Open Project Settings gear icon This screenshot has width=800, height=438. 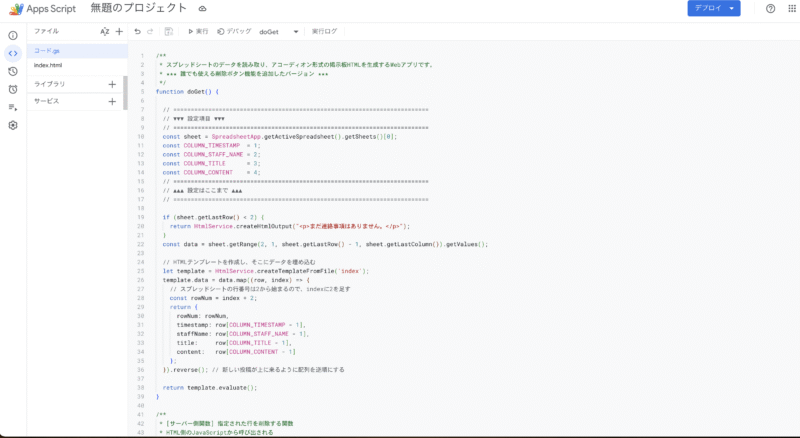click(x=13, y=125)
